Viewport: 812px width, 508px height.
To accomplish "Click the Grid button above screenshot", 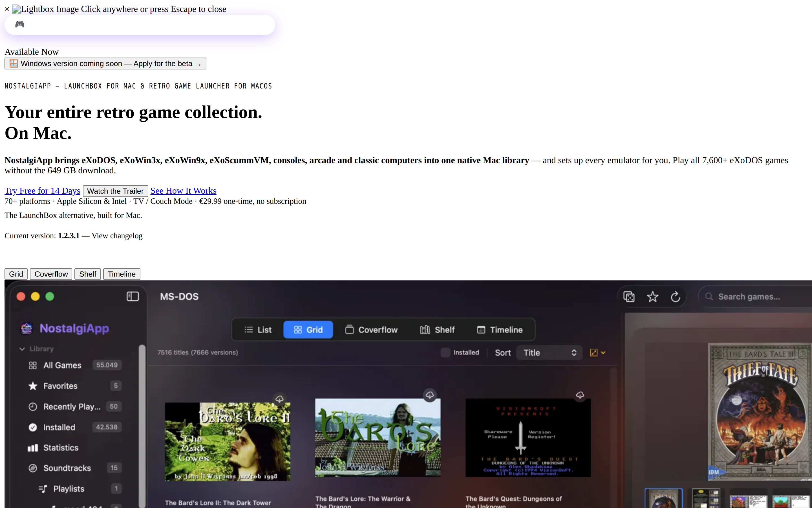I will tap(16, 274).
